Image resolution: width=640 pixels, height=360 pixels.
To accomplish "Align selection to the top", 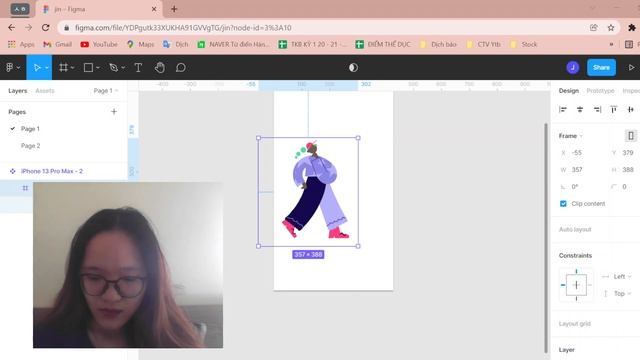I will [613, 109].
